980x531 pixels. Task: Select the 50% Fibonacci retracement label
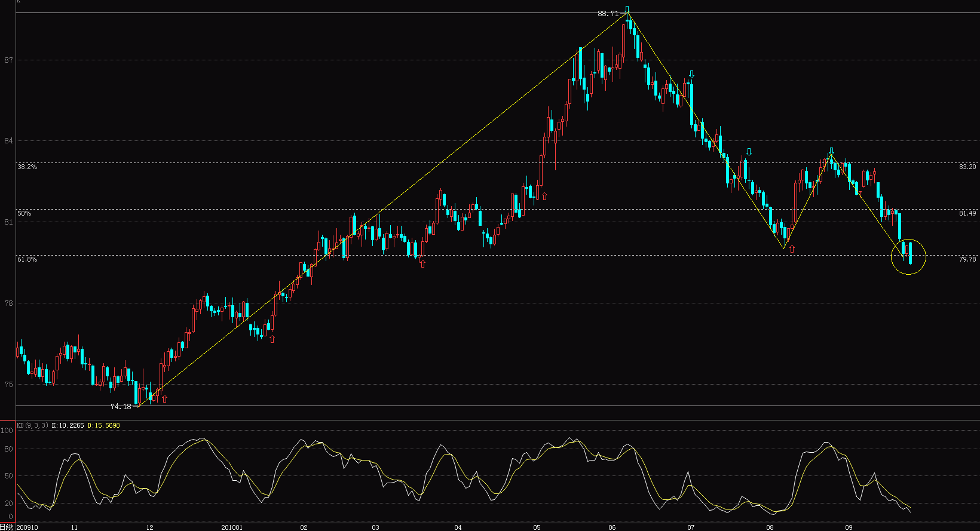pos(24,213)
